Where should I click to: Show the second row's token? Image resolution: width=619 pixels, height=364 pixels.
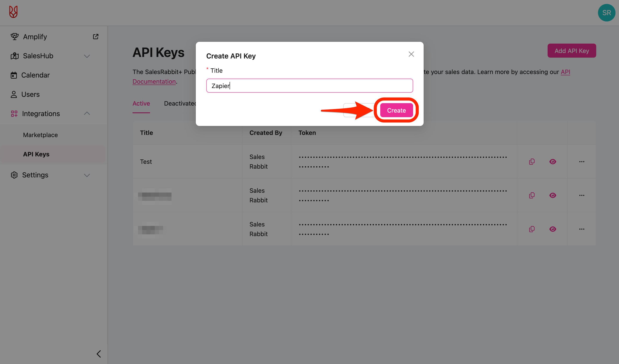coord(552,195)
